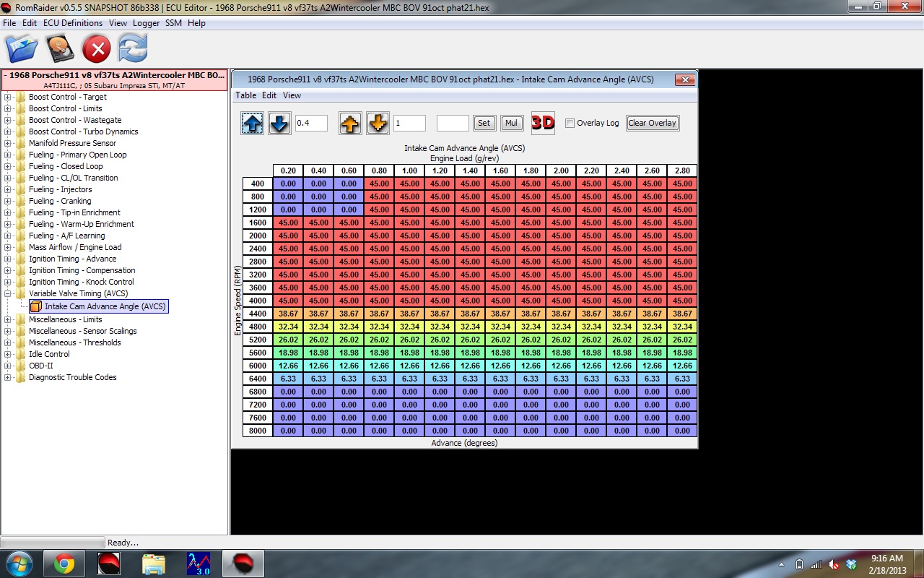Click the clock showing 9:16 AM
The width and height of the screenshot is (924, 578).
886,558
